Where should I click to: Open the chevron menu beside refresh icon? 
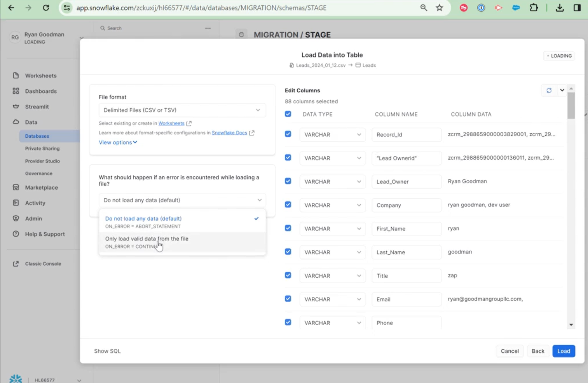(562, 91)
